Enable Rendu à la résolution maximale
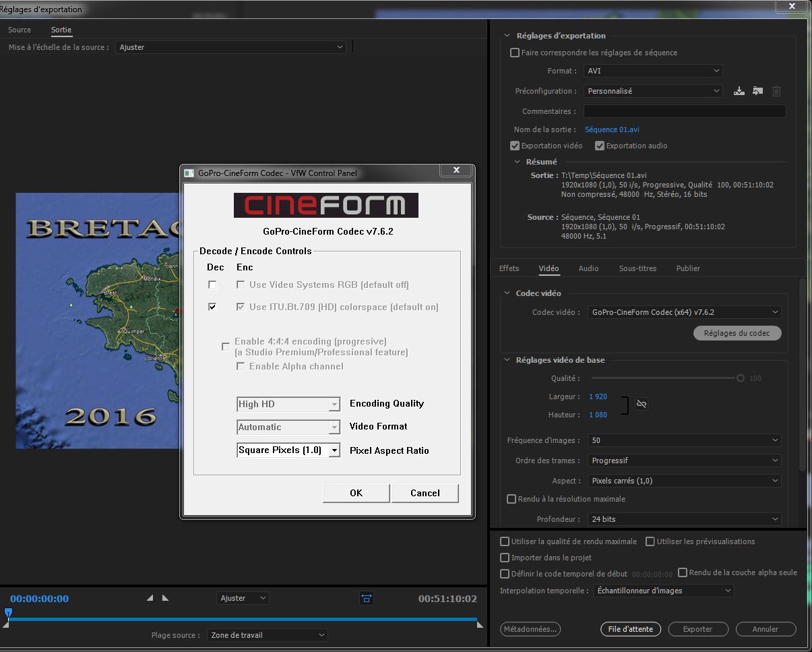This screenshot has width=812, height=652. [511, 499]
